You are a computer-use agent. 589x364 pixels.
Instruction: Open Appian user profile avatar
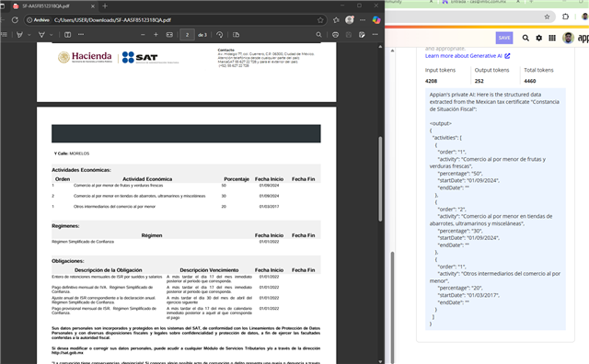pos(568,38)
